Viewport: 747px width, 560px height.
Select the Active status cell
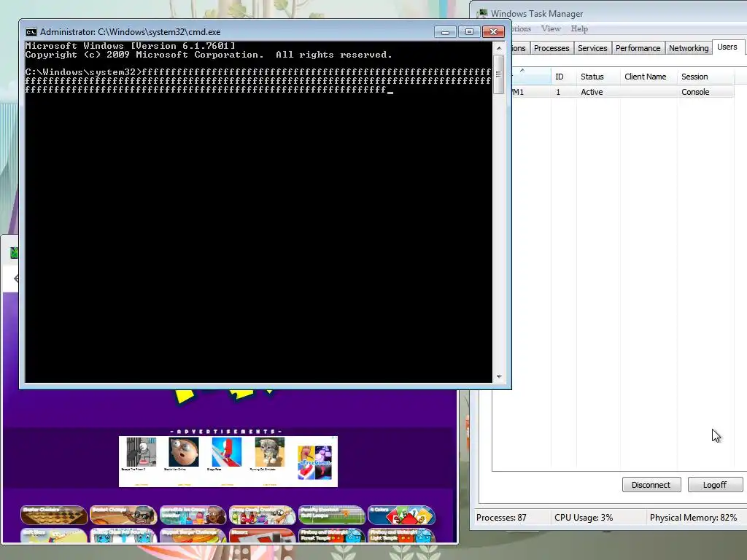(592, 92)
